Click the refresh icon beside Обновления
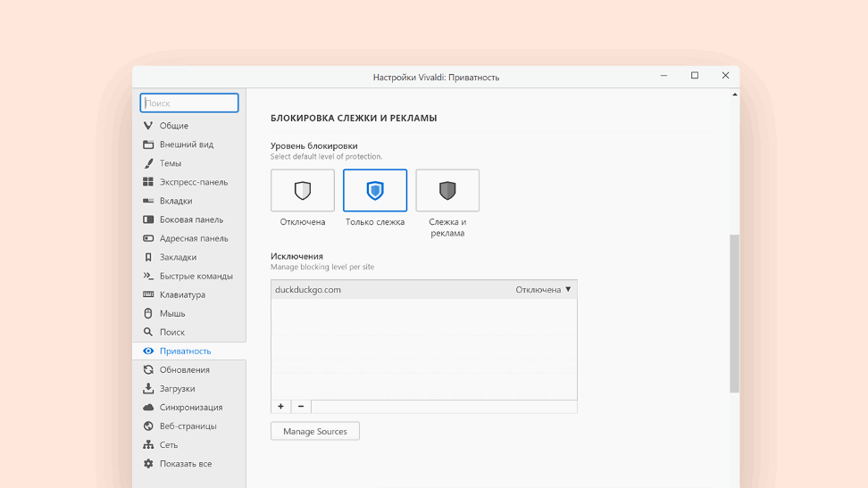 (x=148, y=369)
